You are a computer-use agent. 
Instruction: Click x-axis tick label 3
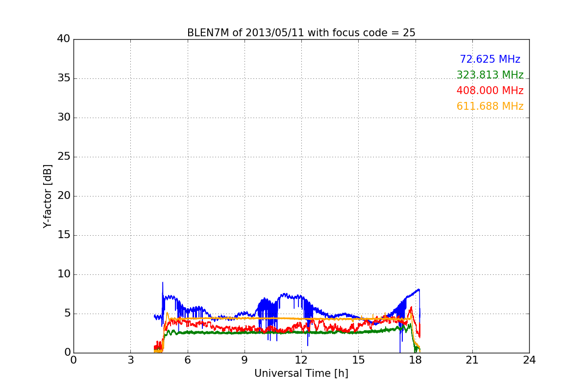tap(130, 360)
